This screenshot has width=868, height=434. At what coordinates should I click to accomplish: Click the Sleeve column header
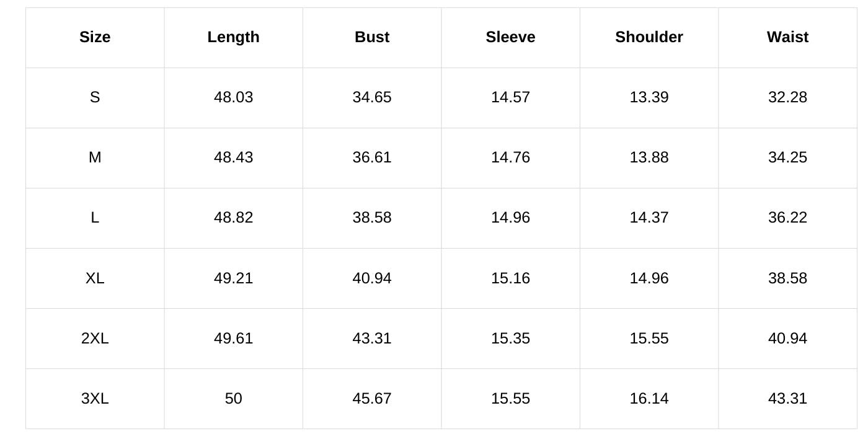tap(510, 37)
